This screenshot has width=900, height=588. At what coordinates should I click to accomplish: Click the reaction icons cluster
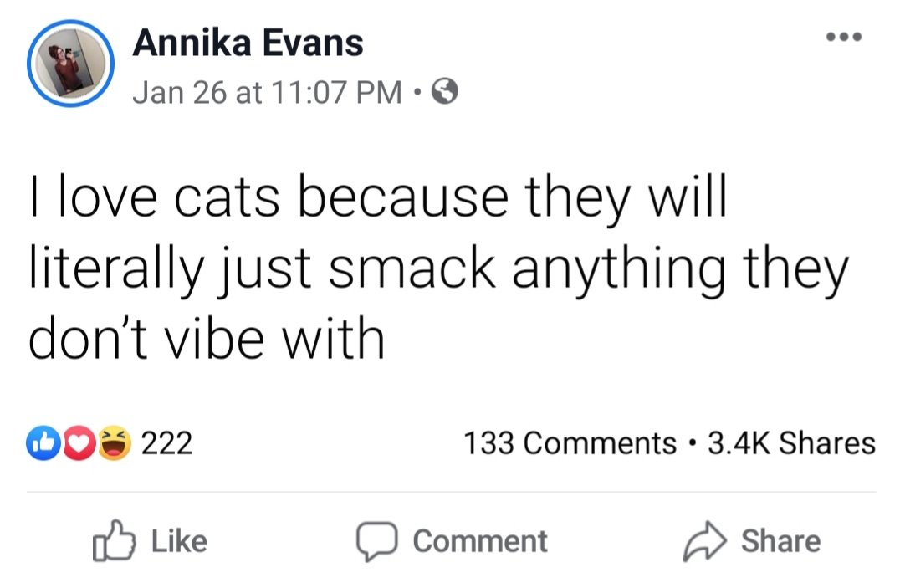point(79,443)
